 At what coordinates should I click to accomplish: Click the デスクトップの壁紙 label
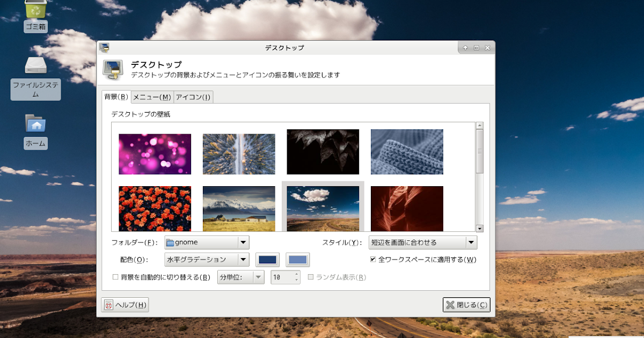click(x=141, y=114)
